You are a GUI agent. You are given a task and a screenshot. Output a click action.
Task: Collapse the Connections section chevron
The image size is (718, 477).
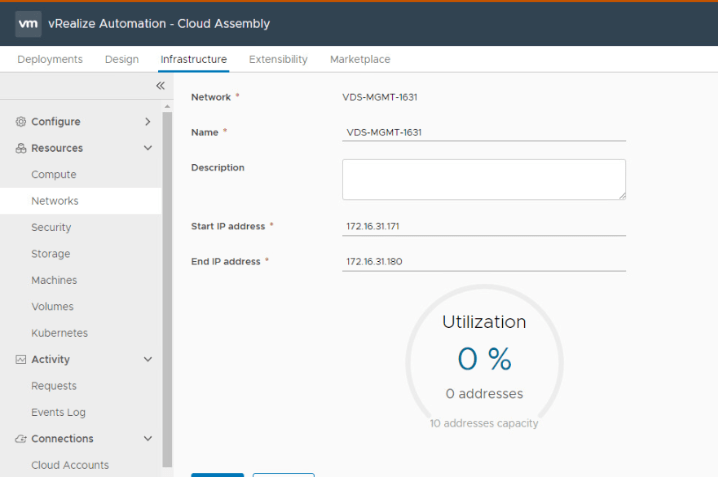(148, 439)
